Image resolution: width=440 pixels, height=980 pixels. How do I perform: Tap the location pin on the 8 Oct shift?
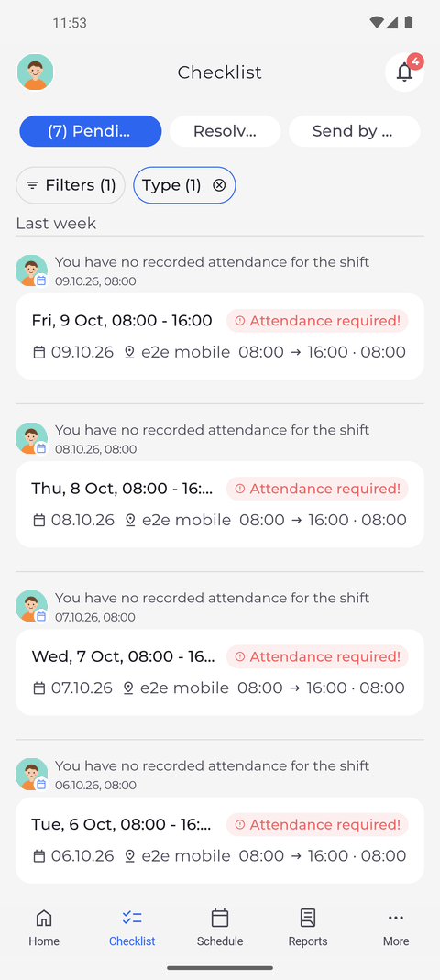(x=130, y=520)
